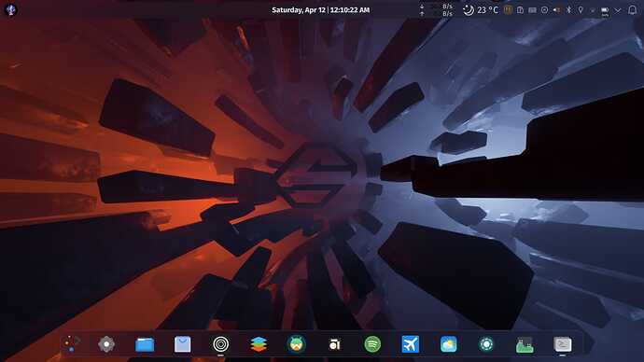Open the application launcher in top-left corner

[10, 10]
